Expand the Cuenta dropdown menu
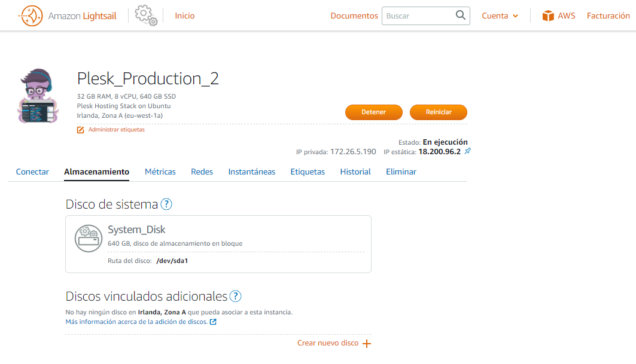 tap(500, 16)
